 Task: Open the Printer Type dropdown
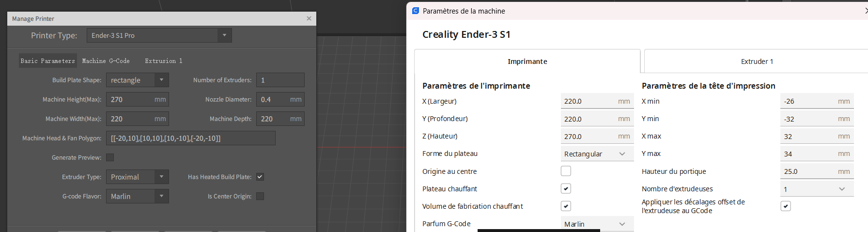coord(159,35)
